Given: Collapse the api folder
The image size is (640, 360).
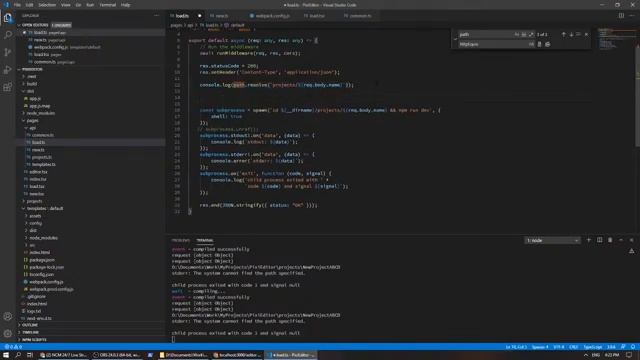Looking at the screenshot, I should [32, 128].
